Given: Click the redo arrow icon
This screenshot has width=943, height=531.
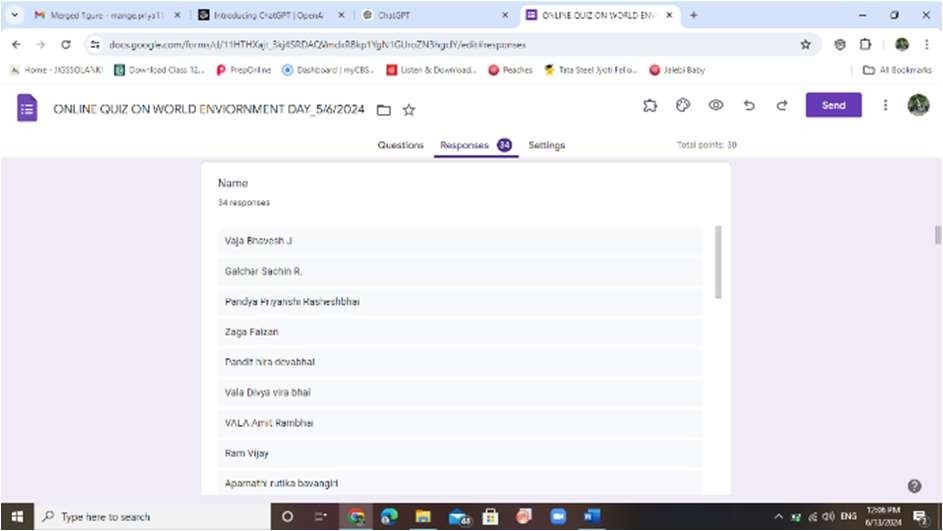Looking at the screenshot, I should [782, 106].
